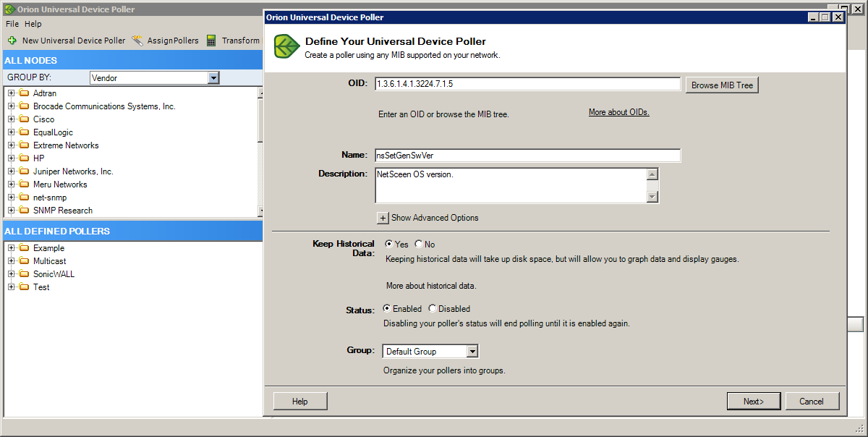Screen dimensions: 868x437
Task: Open the Default Group dropdown
Action: [x=472, y=352]
